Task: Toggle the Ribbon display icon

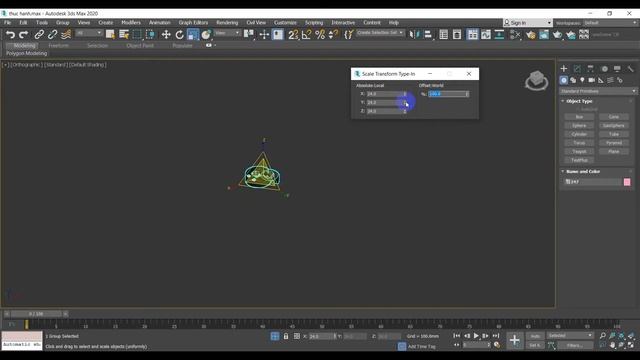Action: pyautogui.click(x=472, y=35)
